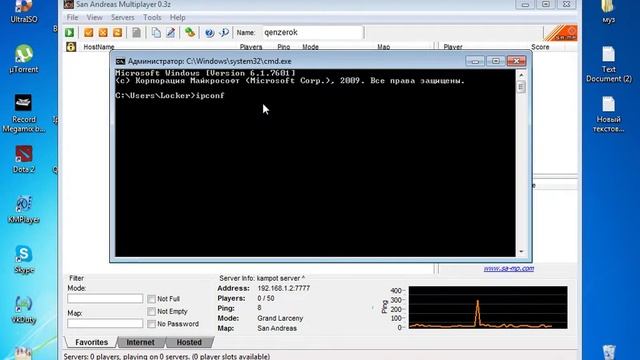
Task: Click the blue about info icon
Action: [x=224, y=33]
